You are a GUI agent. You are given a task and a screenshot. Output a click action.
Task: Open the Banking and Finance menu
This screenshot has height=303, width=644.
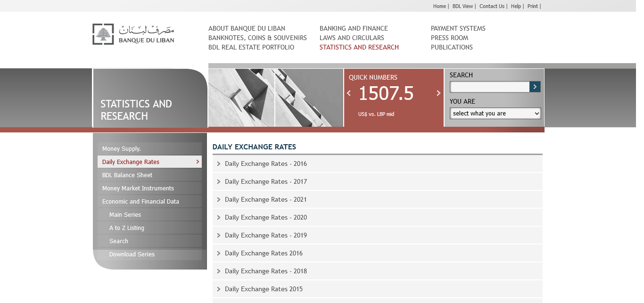click(354, 28)
